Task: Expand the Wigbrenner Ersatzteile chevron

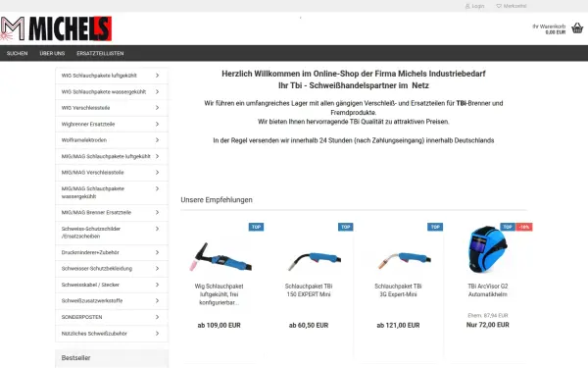Action: [157, 124]
